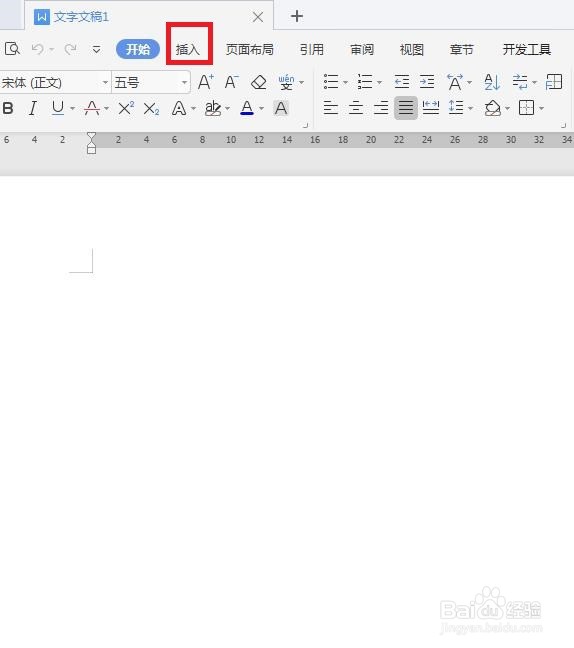574x648 pixels.
Task: Switch to the 开始 tab
Action: click(138, 49)
